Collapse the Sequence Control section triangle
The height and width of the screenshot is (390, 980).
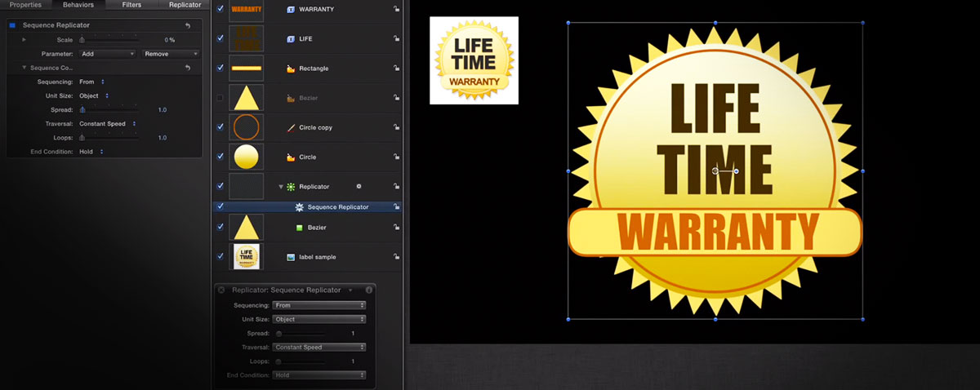coord(24,68)
